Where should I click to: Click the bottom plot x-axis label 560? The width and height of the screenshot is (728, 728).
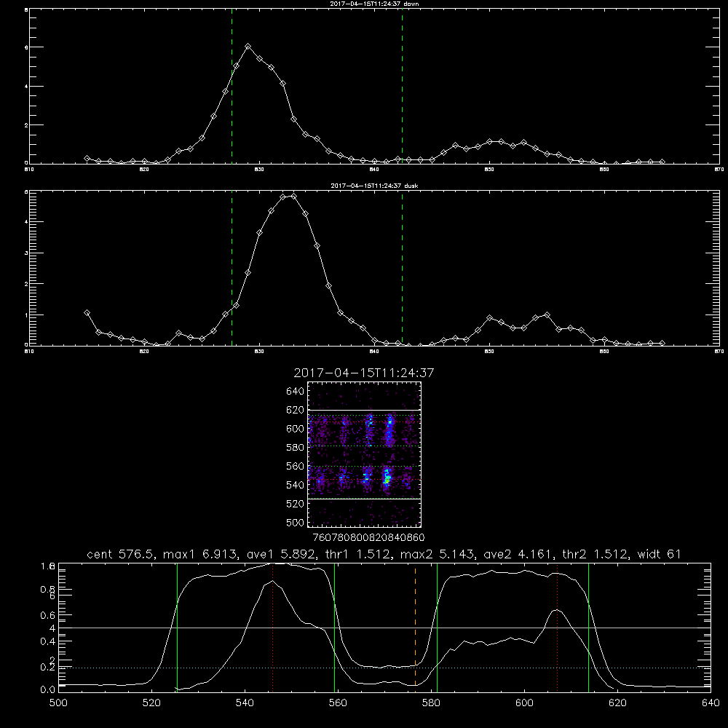coord(338,703)
